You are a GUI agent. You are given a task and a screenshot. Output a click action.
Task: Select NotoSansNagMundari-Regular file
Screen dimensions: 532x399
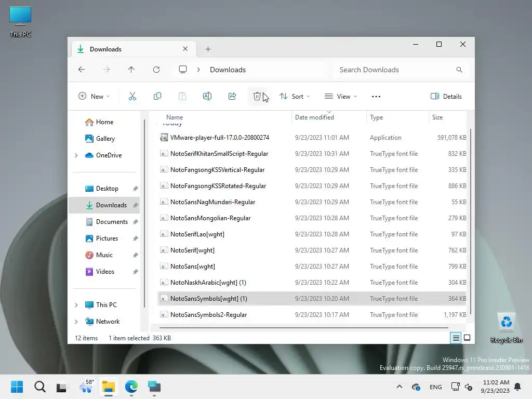[x=312, y=202]
